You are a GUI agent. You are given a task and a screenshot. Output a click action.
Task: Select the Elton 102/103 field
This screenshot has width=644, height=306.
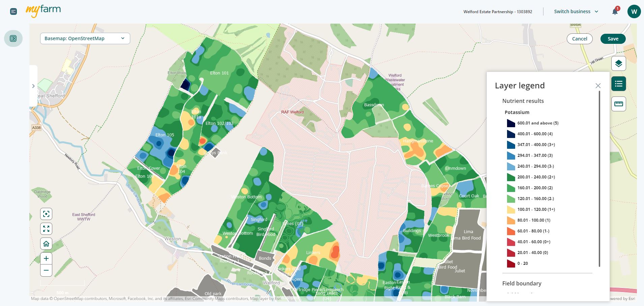[x=219, y=123]
